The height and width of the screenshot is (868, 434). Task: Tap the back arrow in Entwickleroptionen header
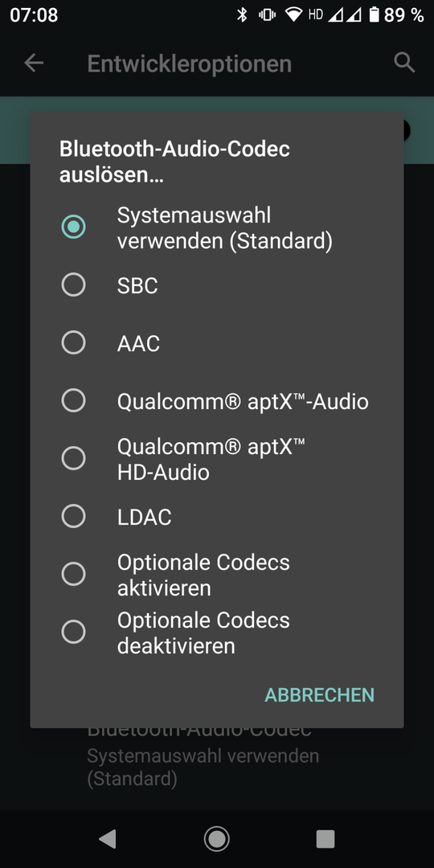[x=34, y=63]
